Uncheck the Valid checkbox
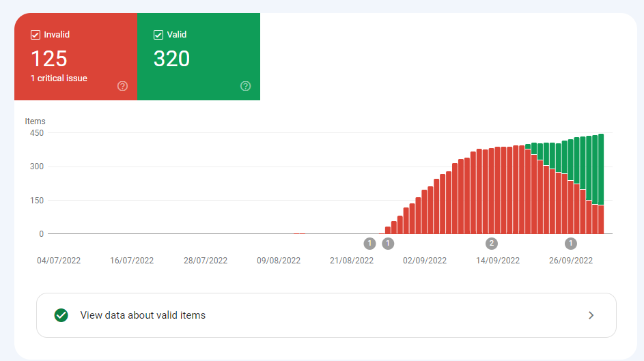The width and height of the screenshot is (644, 361). [158, 35]
